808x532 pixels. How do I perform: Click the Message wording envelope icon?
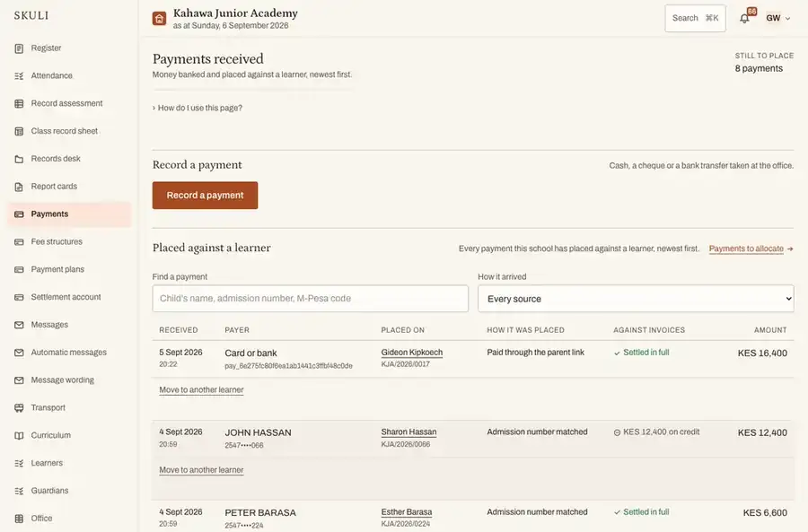point(19,380)
